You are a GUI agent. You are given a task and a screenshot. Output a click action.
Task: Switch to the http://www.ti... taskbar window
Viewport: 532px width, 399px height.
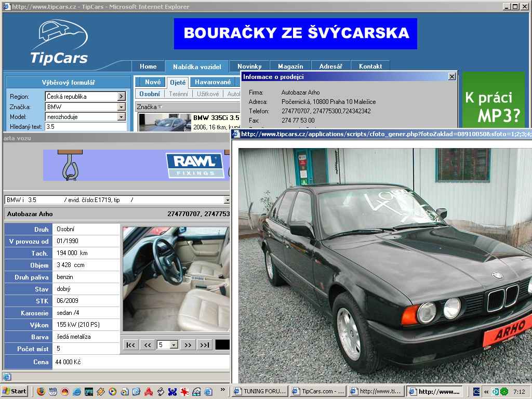click(377, 392)
